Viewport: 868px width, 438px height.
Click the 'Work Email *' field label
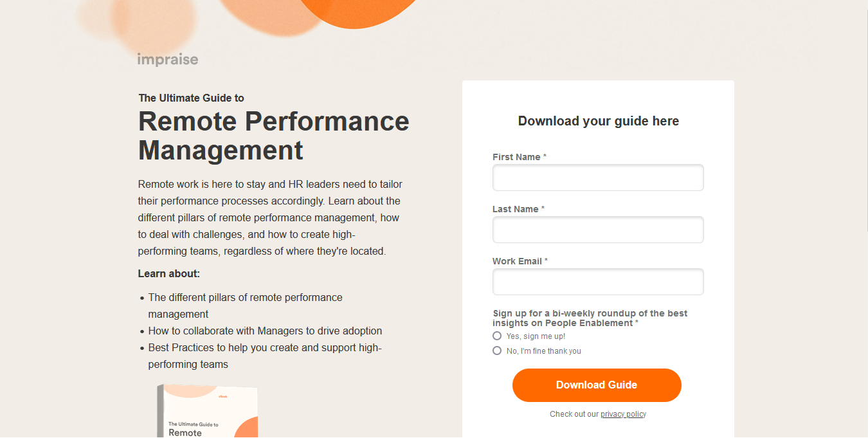click(x=520, y=261)
